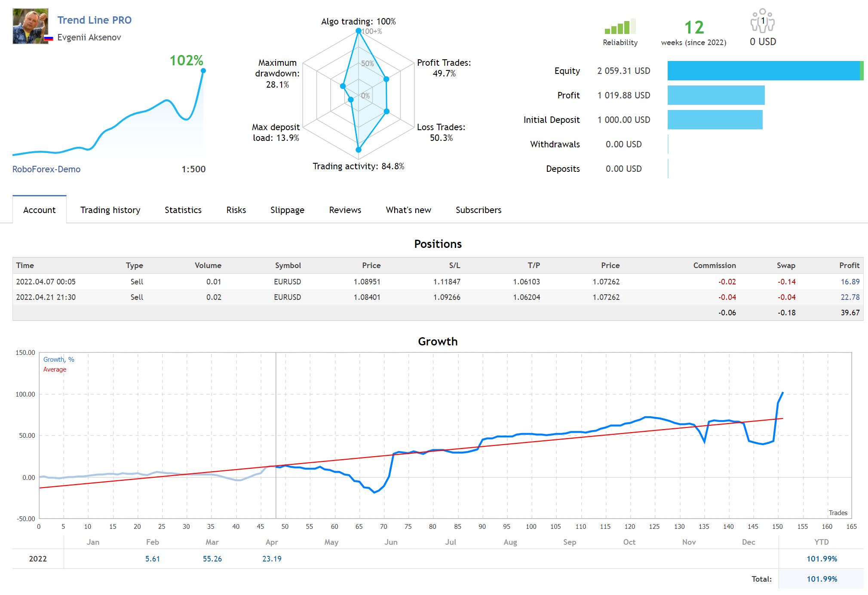Click the author profile photo

[30, 26]
